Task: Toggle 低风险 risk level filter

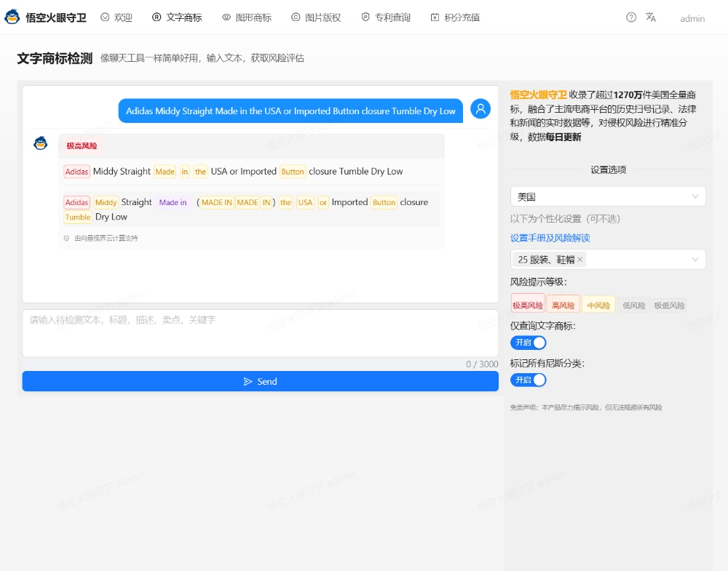Action: [634, 306]
